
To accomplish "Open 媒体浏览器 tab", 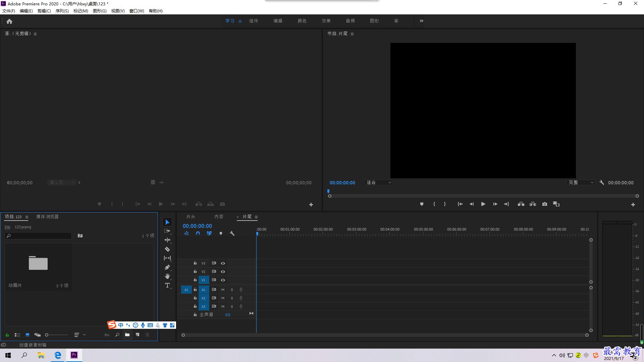I will coord(47,217).
